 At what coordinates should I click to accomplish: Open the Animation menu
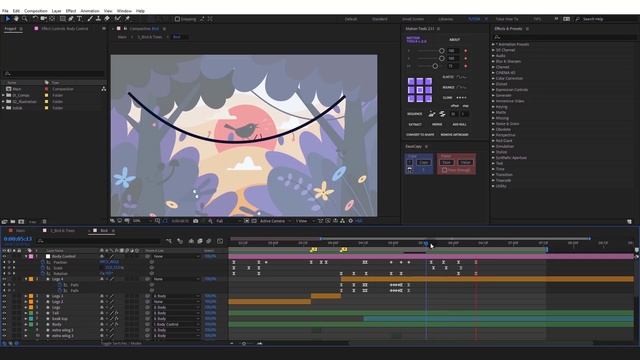coord(90,11)
